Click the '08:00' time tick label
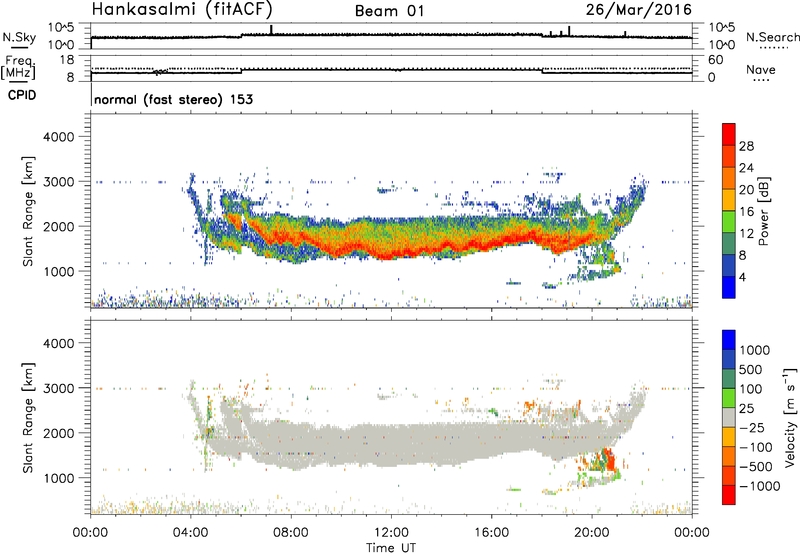This screenshot has width=800, height=554. point(291,533)
